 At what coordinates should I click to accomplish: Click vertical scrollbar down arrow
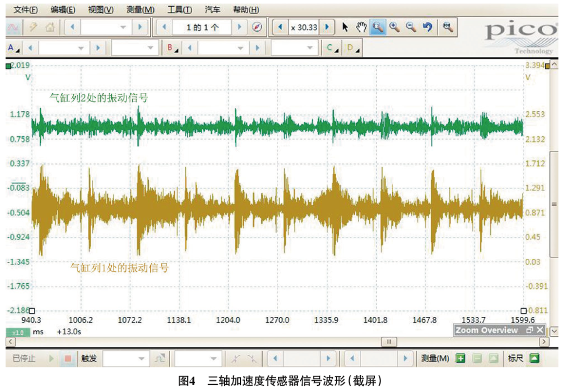point(554,331)
